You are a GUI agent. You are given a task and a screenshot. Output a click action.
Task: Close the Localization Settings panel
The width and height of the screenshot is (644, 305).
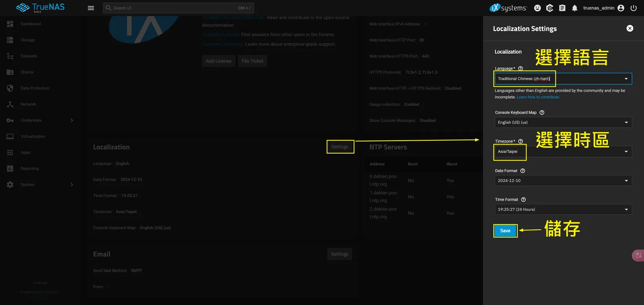point(630,29)
